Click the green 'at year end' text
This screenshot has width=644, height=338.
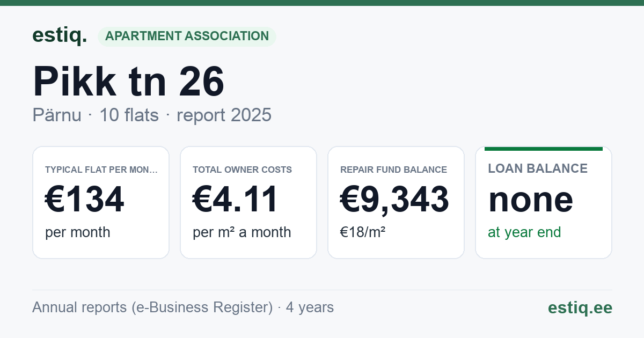[524, 232]
